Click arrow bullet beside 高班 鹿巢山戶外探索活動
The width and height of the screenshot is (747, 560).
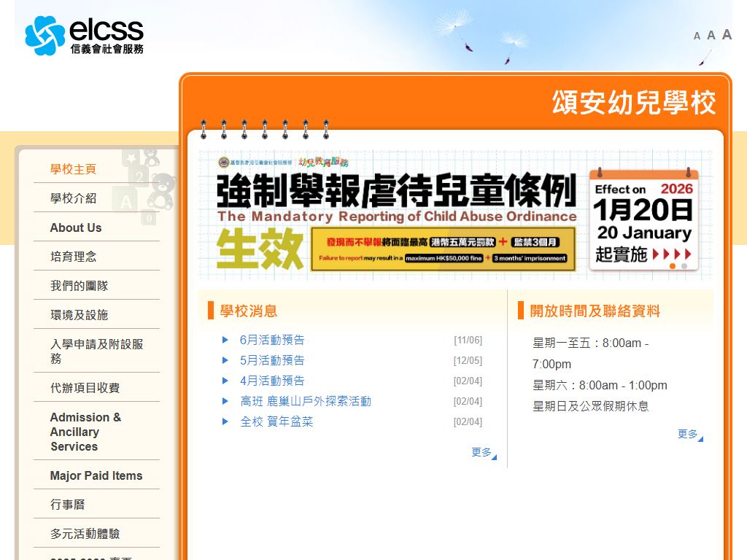225,402
